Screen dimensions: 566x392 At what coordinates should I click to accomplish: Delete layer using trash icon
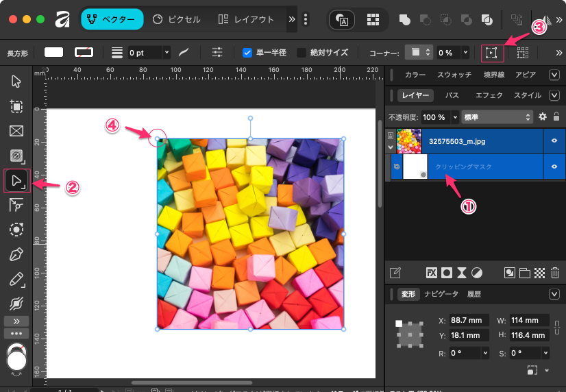pyautogui.click(x=556, y=273)
